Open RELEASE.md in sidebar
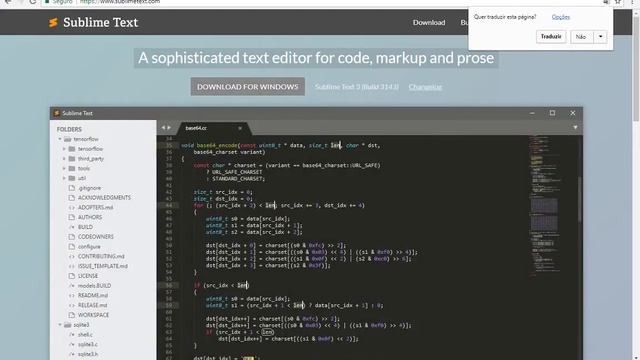Screen dimensions: 640x360 coord(93,305)
